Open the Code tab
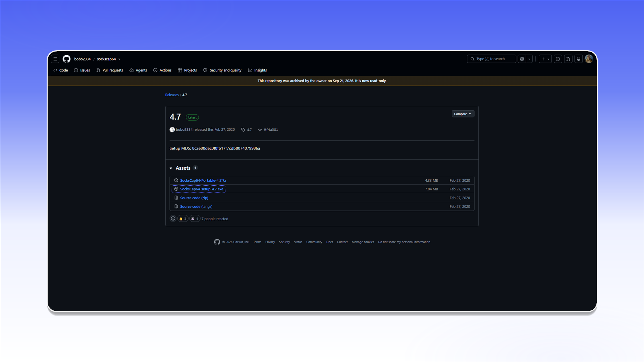 (x=61, y=70)
